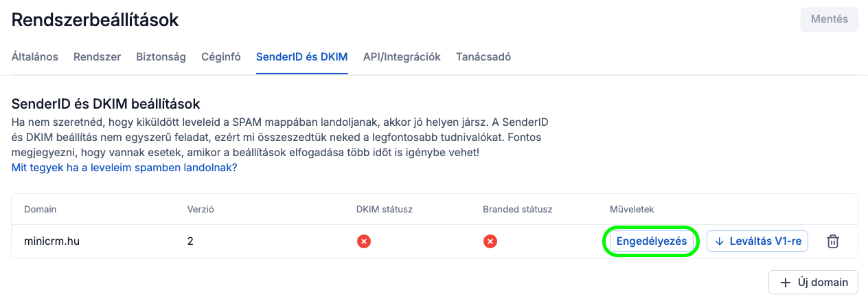868x306 pixels.
Task: Go to the Biztonság tab
Action: tap(161, 57)
